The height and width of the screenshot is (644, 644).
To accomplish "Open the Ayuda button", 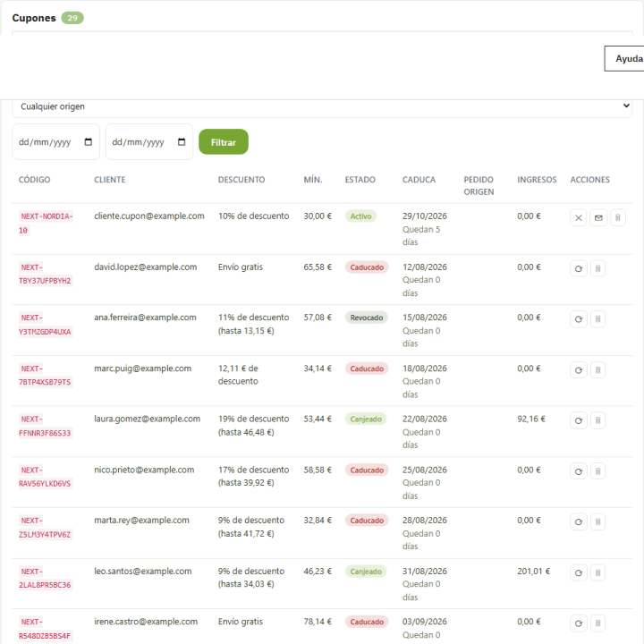I will [x=624, y=59].
